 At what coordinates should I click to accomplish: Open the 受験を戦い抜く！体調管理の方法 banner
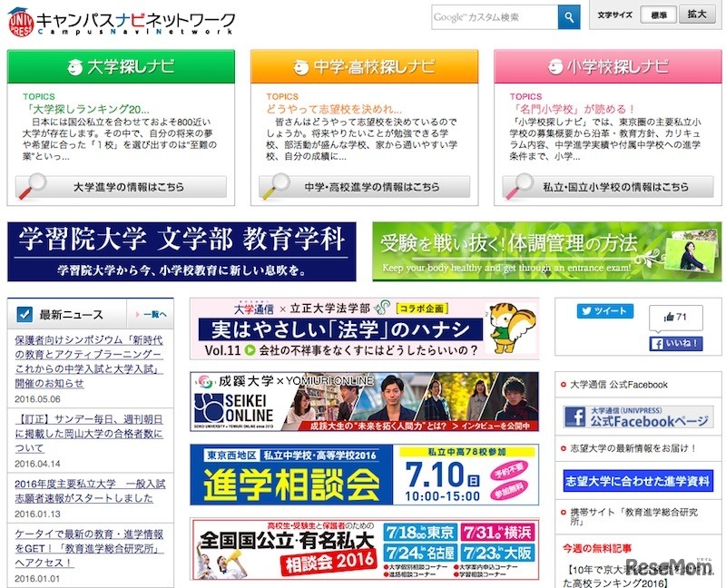[547, 252]
